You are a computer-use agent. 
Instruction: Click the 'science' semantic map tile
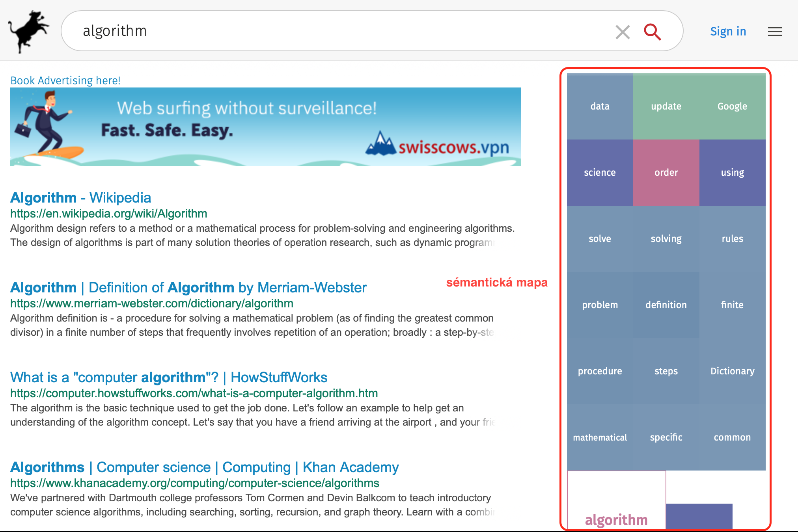click(600, 173)
